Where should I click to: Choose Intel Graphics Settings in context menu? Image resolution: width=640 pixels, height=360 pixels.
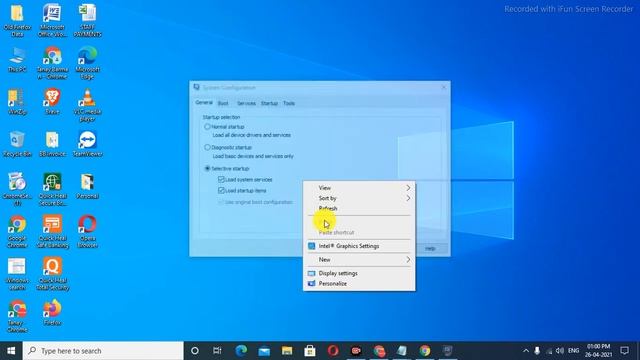(x=359, y=246)
